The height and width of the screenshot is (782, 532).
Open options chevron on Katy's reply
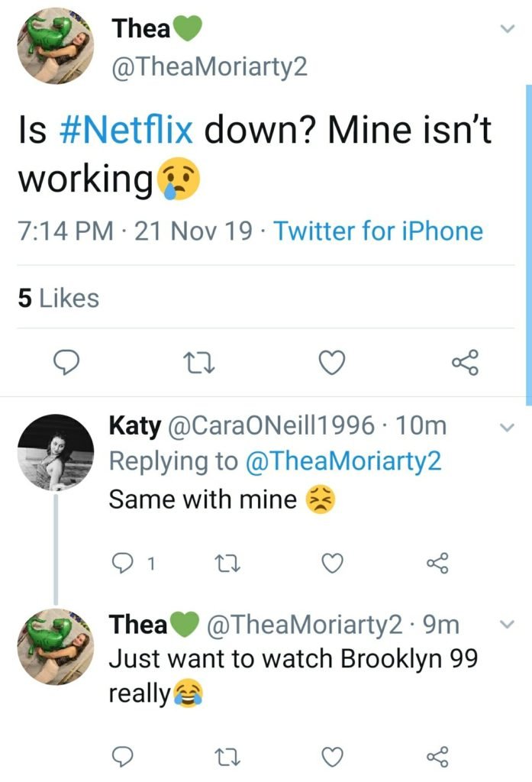505,428
